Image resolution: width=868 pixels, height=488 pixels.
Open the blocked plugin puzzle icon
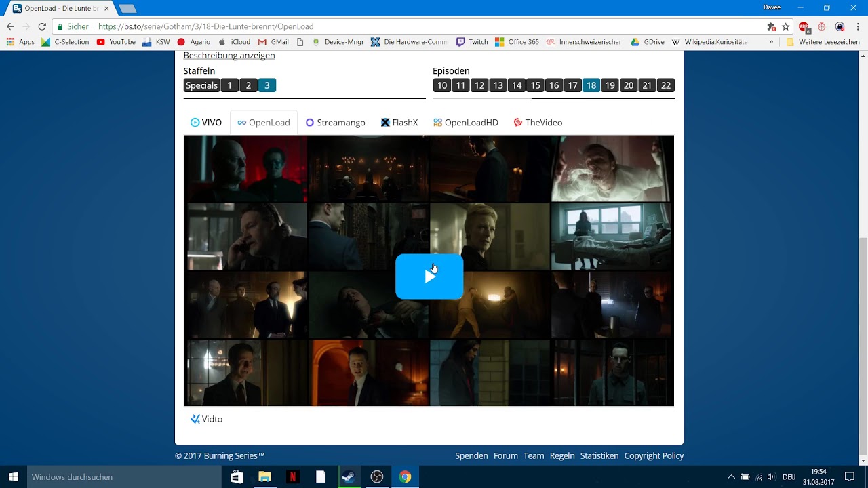click(771, 26)
